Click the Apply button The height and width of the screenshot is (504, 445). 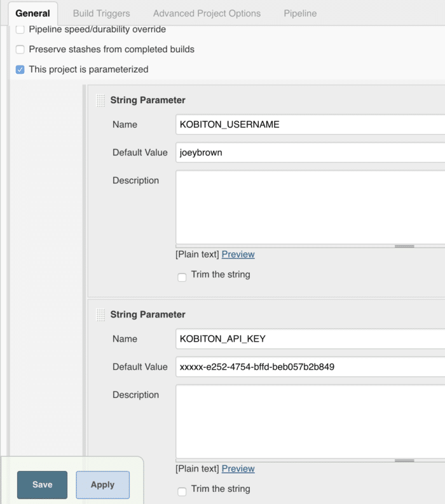coord(103,485)
